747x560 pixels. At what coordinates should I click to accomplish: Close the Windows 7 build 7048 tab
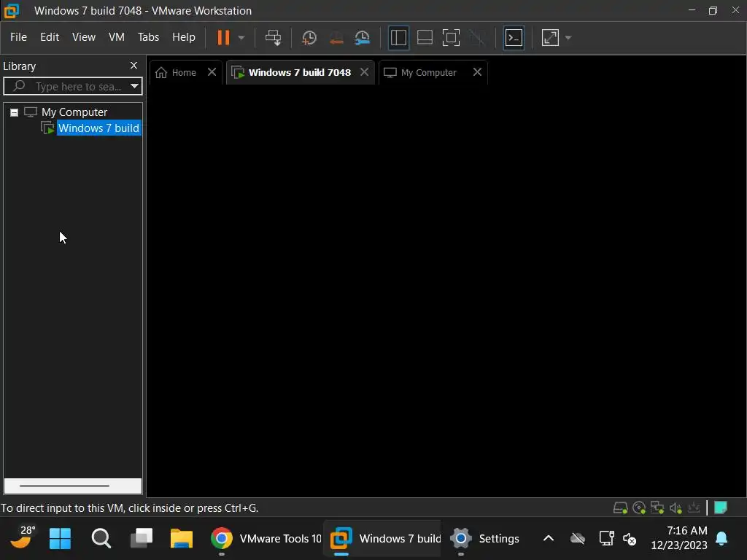coord(365,72)
